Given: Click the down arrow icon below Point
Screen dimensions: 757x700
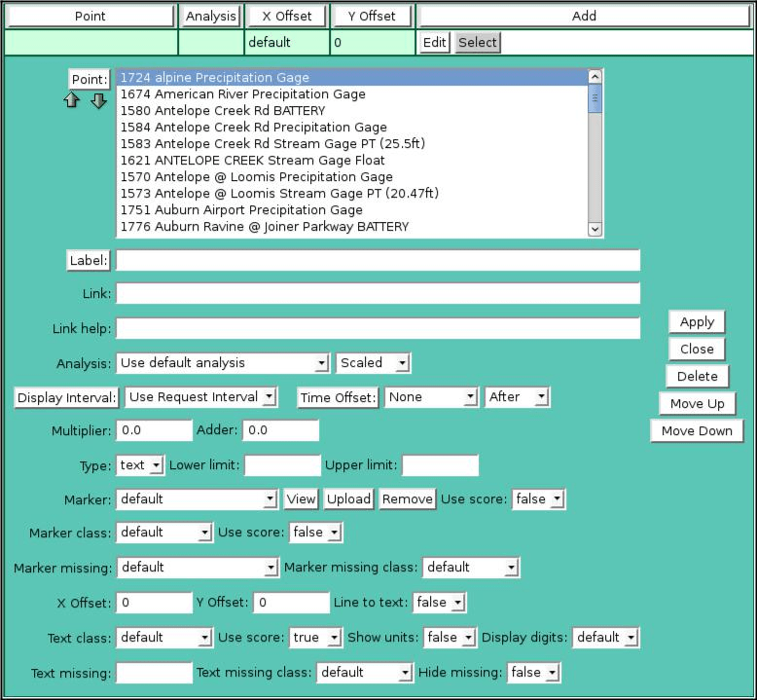Looking at the screenshot, I should tap(98, 101).
